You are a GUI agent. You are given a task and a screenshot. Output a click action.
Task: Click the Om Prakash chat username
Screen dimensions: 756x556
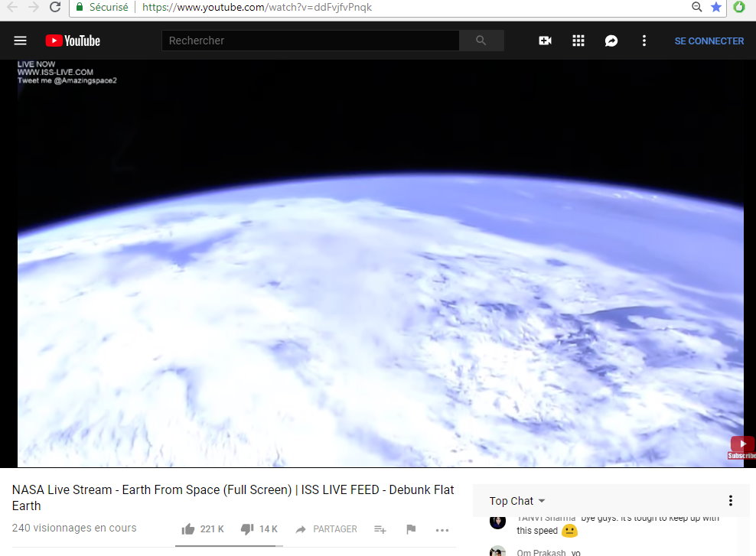click(x=541, y=552)
